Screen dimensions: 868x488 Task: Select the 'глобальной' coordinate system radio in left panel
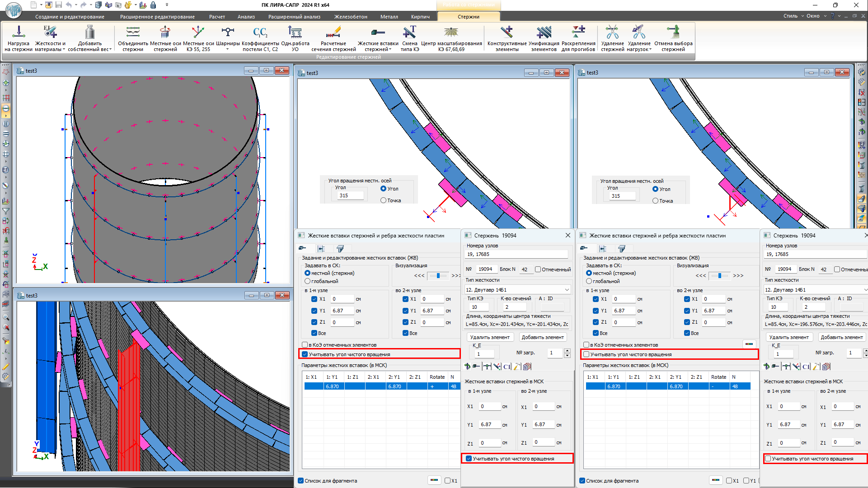coord(308,281)
